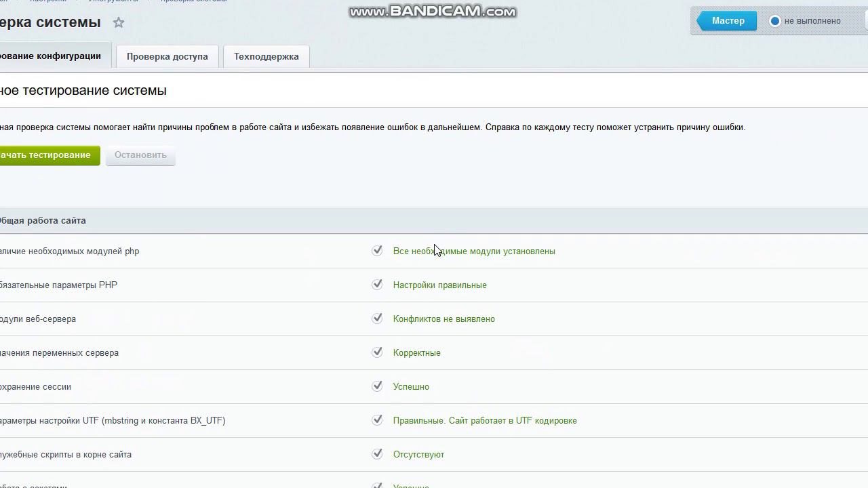Switch to the Проверка доступа tab
868x488 pixels.
pyautogui.click(x=167, y=56)
